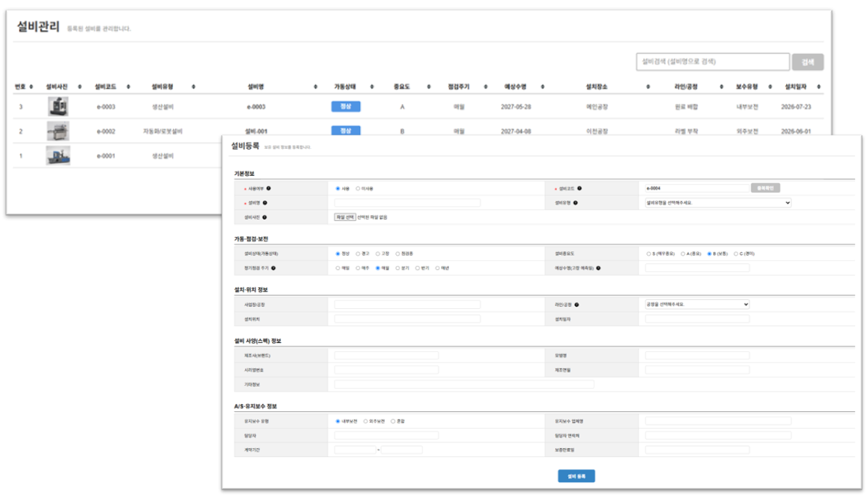
Task: Click the gray 검색 search button
Action: pyautogui.click(x=808, y=62)
